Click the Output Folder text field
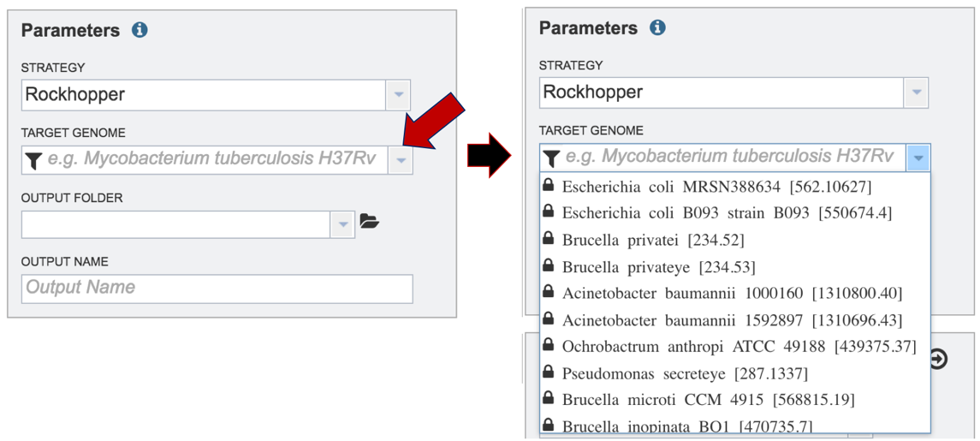Image resolution: width=980 pixels, height=441 pixels. click(x=176, y=224)
